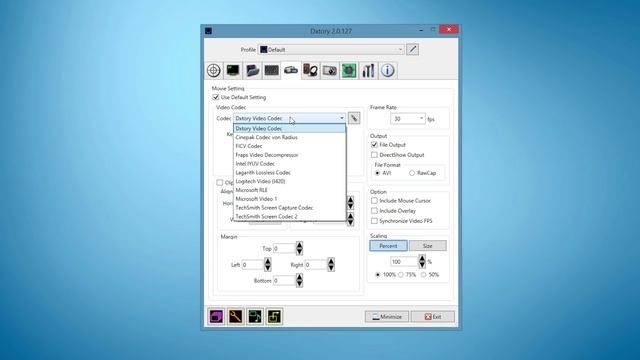This screenshot has width=640, height=360.
Task: Click the Top margin input field
Action: click(x=284, y=248)
